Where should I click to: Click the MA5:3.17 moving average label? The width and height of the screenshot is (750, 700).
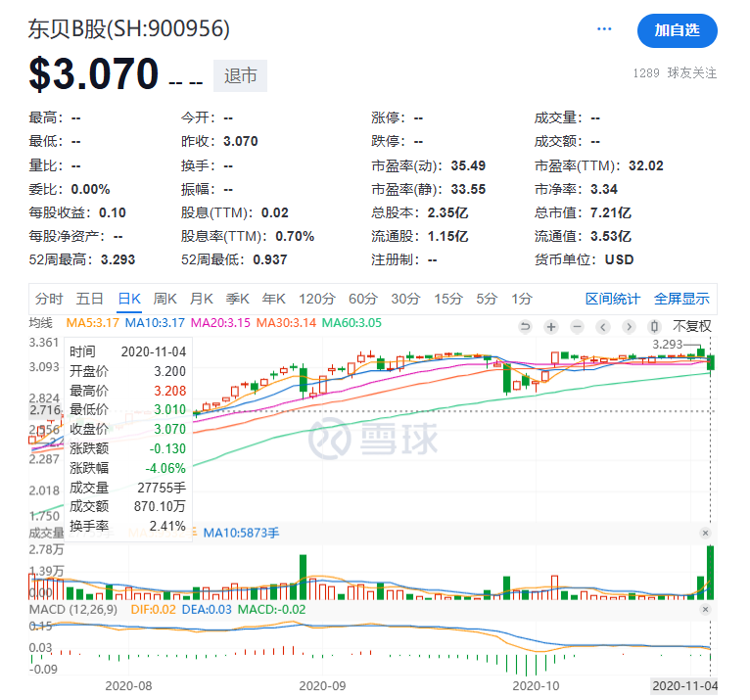pyautogui.click(x=92, y=323)
